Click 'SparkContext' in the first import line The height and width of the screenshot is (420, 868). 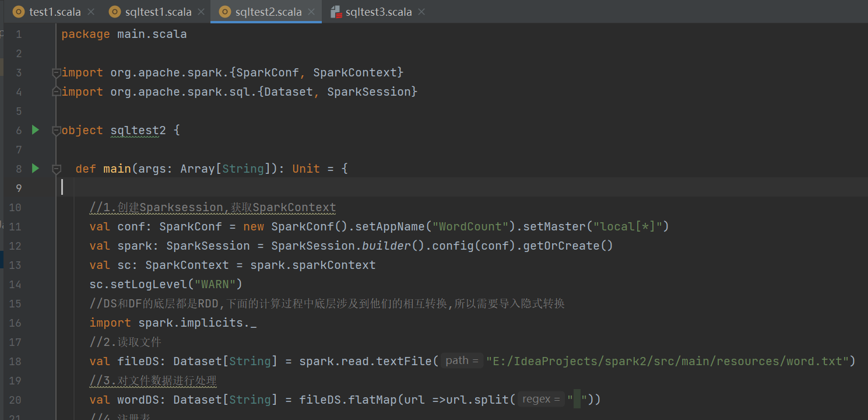(x=355, y=72)
